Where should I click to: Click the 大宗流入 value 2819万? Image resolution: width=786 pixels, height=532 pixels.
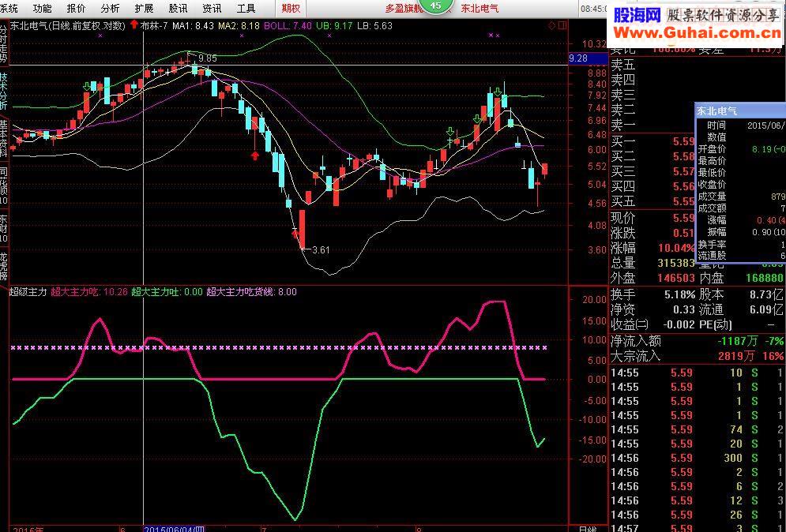[x=737, y=356]
